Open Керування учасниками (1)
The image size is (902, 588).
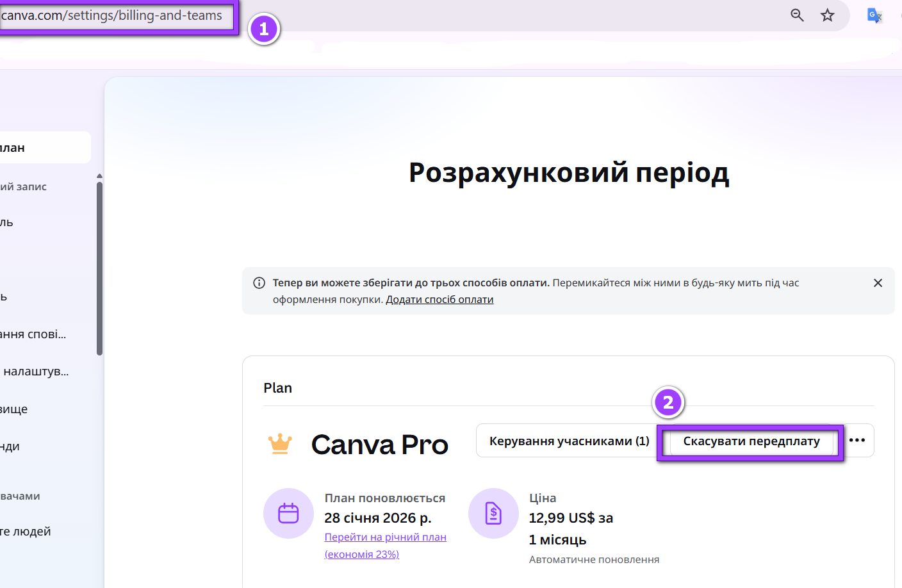click(x=569, y=441)
